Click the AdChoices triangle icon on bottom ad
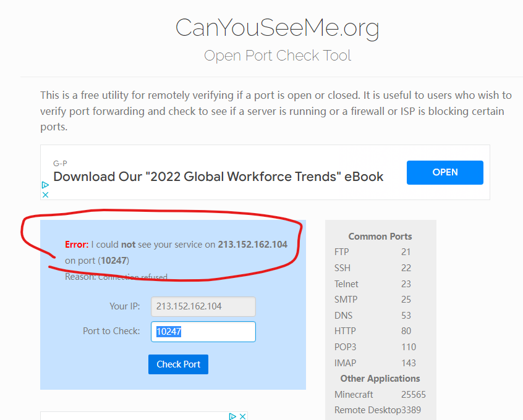The image size is (523, 420). (x=232, y=416)
